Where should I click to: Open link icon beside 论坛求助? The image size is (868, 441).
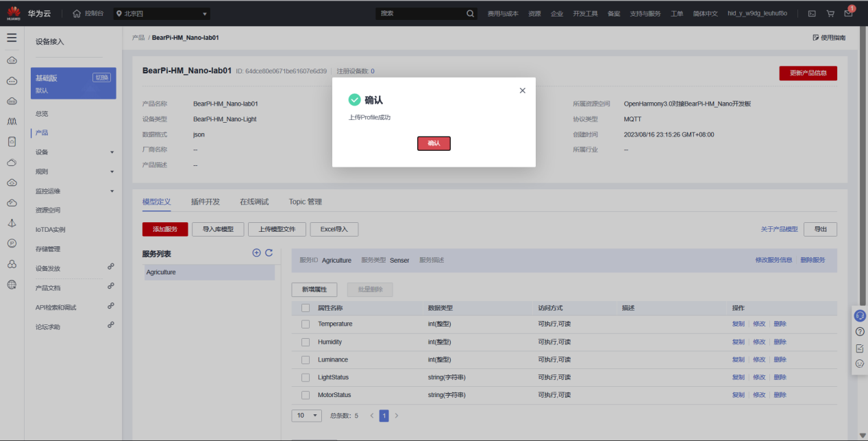click(111, 325)
